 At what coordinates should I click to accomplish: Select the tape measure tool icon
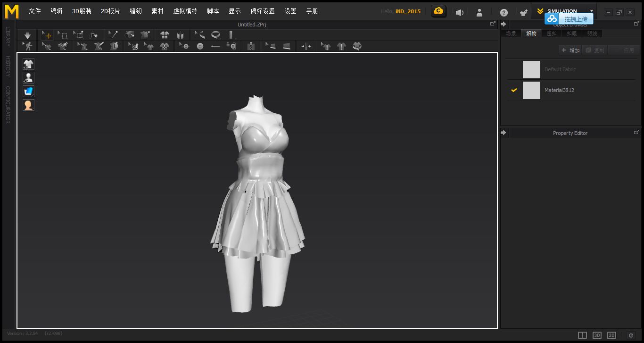(x=216, y=35)
